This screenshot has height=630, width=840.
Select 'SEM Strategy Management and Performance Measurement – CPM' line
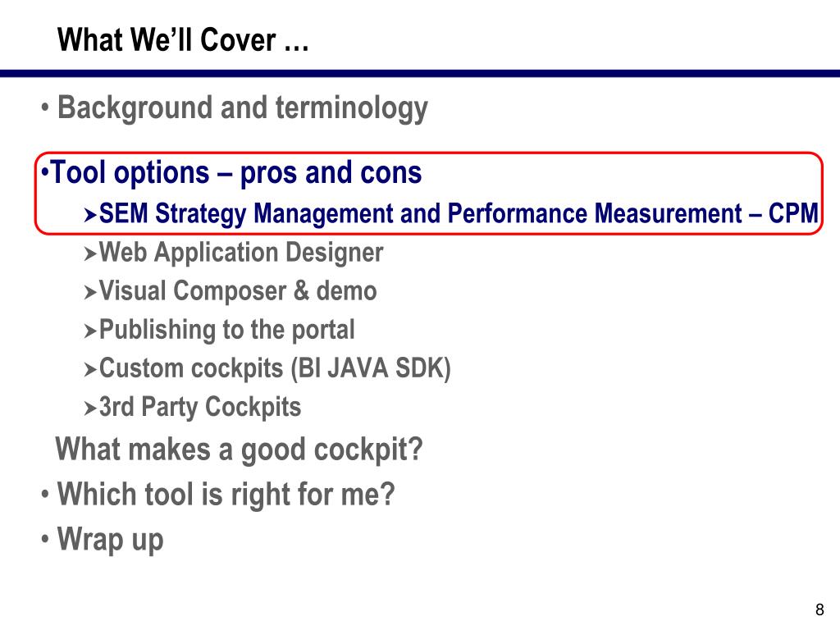(x=459, y=214)
